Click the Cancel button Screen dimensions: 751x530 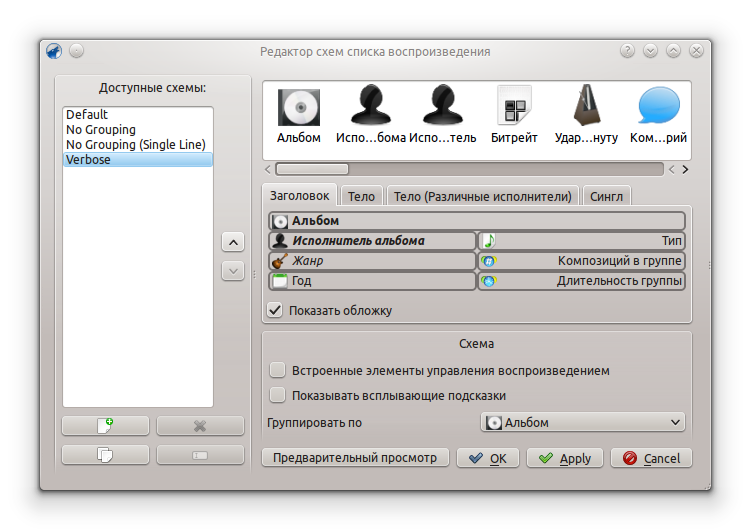651,458
